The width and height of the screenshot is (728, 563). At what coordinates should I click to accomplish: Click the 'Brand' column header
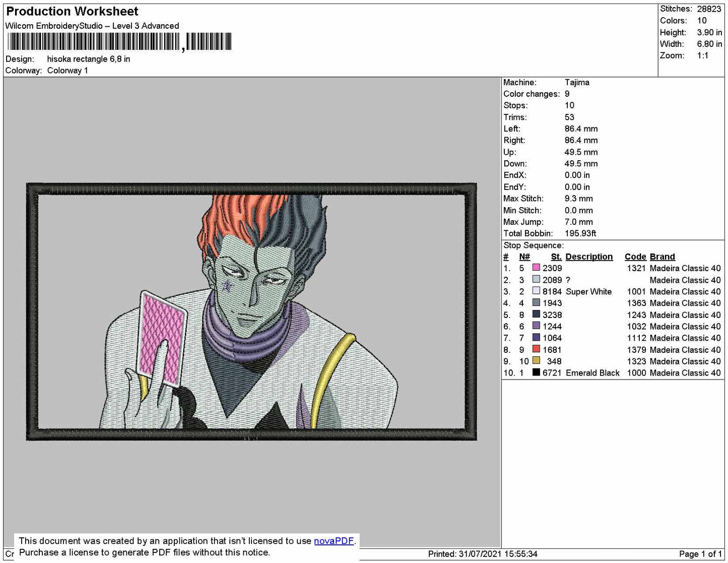pyautogui.click(x=663, y=257)
